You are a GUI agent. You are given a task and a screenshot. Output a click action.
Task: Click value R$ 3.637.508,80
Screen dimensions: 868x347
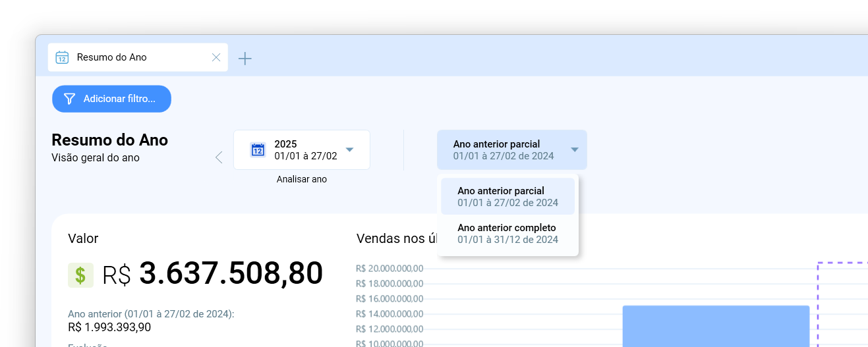point(213,274)
